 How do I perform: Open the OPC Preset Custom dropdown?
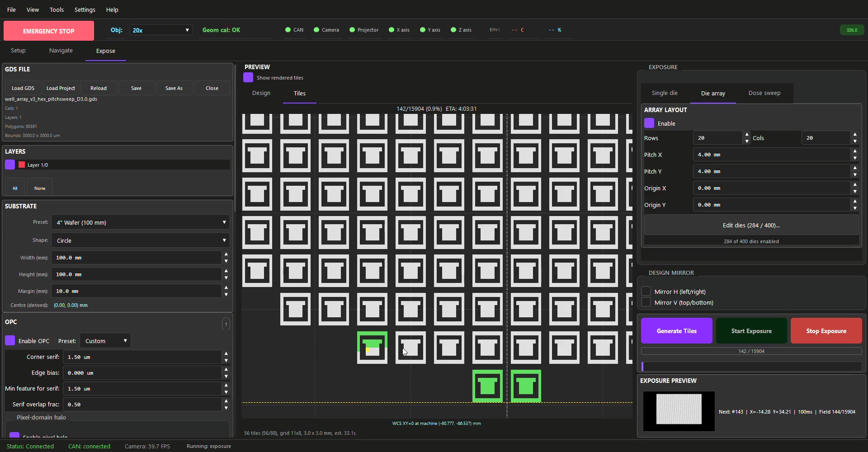point(105,340)
